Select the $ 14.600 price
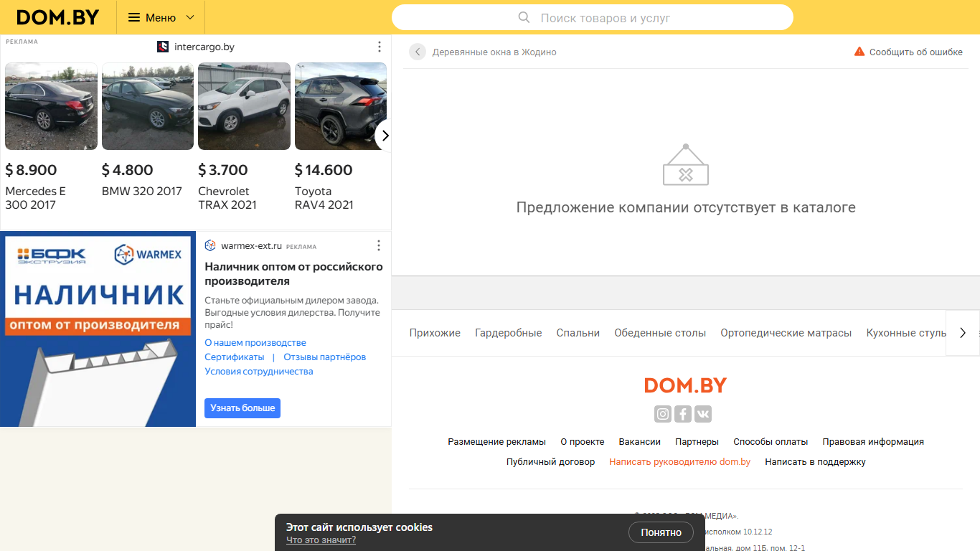Image resolution: width=980 pixels, height=551 pixels. click(324, 170)
